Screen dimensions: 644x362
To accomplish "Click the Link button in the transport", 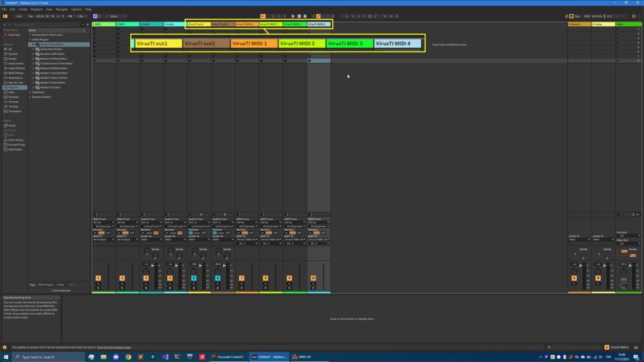I will click(19, 16).
